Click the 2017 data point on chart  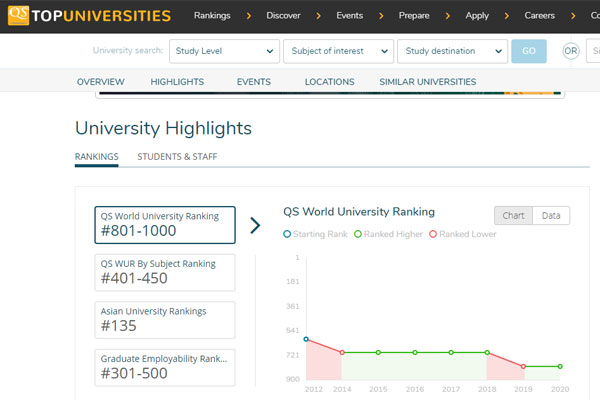(451, 353)
